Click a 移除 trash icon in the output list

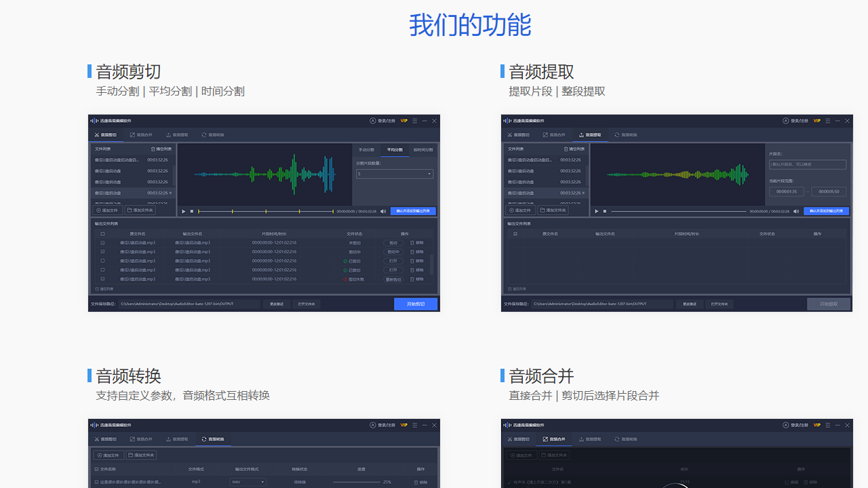pyautogui.click(x=411, y=243)
